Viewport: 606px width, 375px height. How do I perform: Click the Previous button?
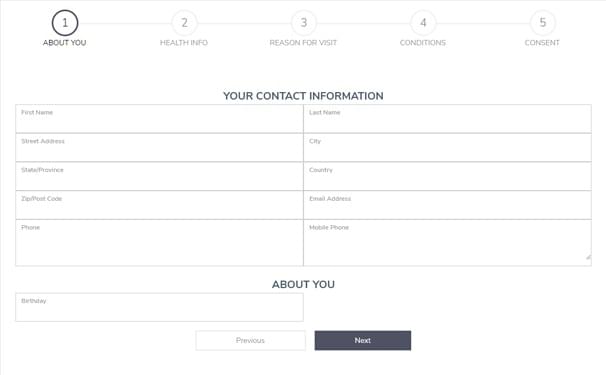(250, 341)
